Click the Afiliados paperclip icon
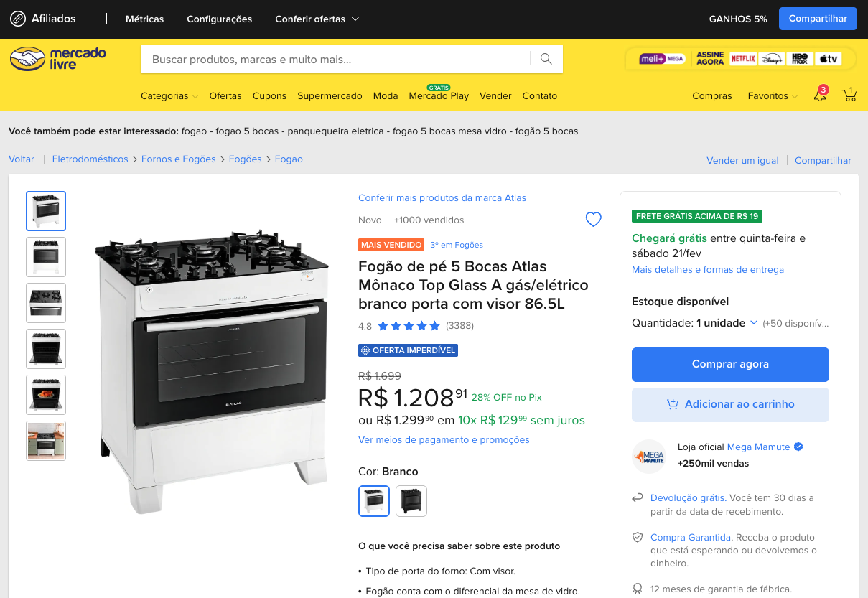This screenshot has width=868, height=598. tap(18, 19)
